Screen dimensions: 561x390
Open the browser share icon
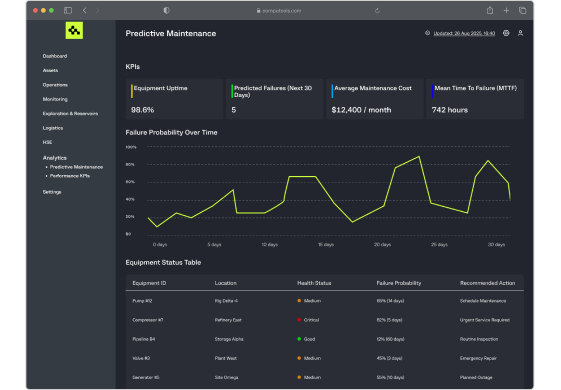[x=490, y=10]
